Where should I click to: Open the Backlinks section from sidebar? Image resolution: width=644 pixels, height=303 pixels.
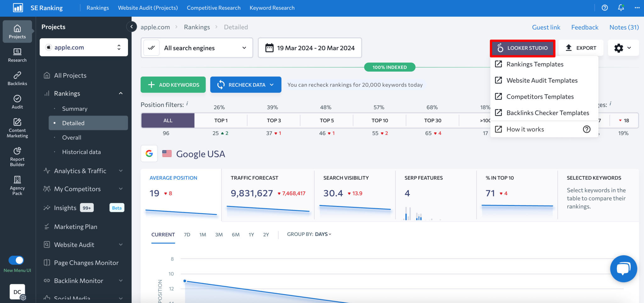17,78
